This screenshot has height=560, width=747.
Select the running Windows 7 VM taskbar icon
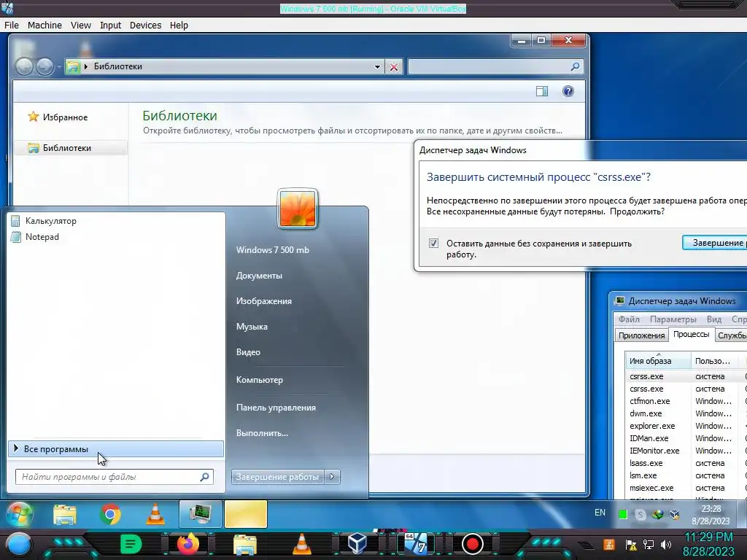415,544
